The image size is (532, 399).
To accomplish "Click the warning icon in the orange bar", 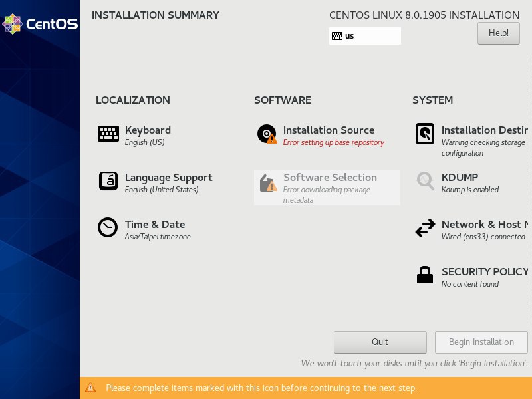I will pos(90,388).
